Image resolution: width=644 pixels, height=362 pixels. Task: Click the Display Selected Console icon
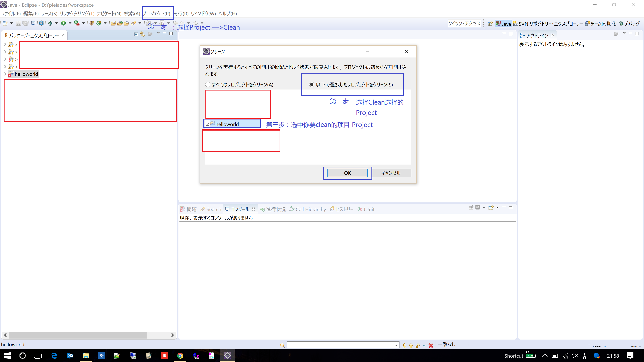478,208
